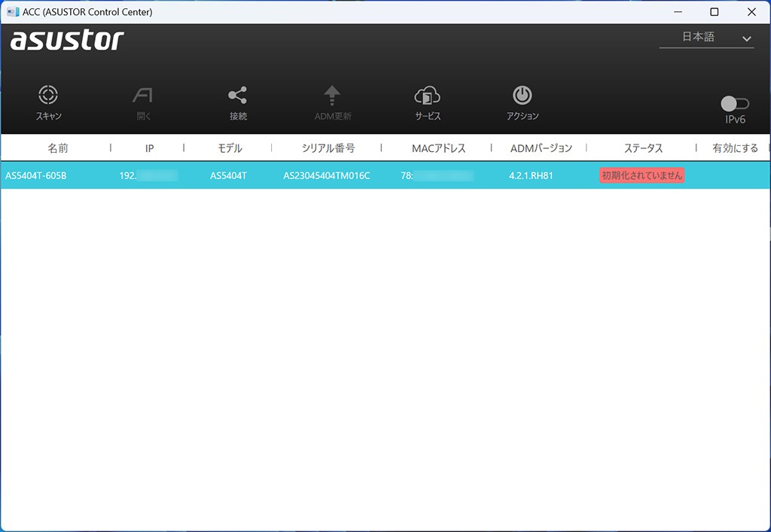Click the IP cell starting 192.
Screen dimensions: 771x532
coord(148,175)
